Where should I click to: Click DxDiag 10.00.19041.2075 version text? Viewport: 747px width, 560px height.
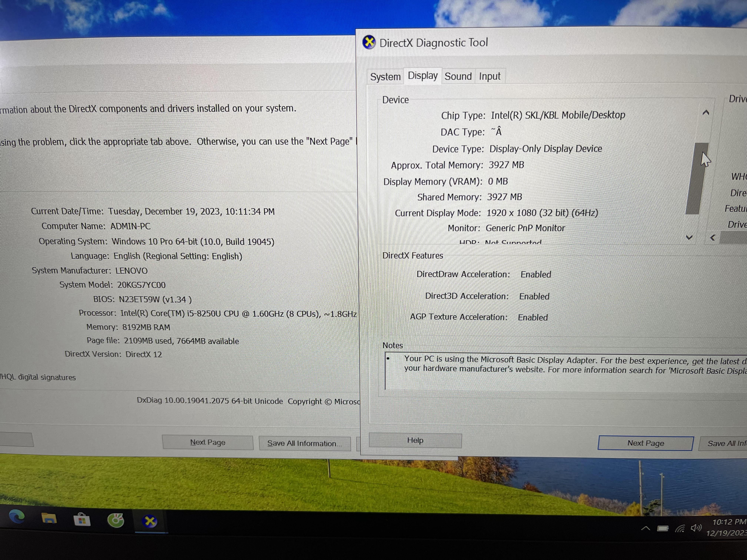209,401
